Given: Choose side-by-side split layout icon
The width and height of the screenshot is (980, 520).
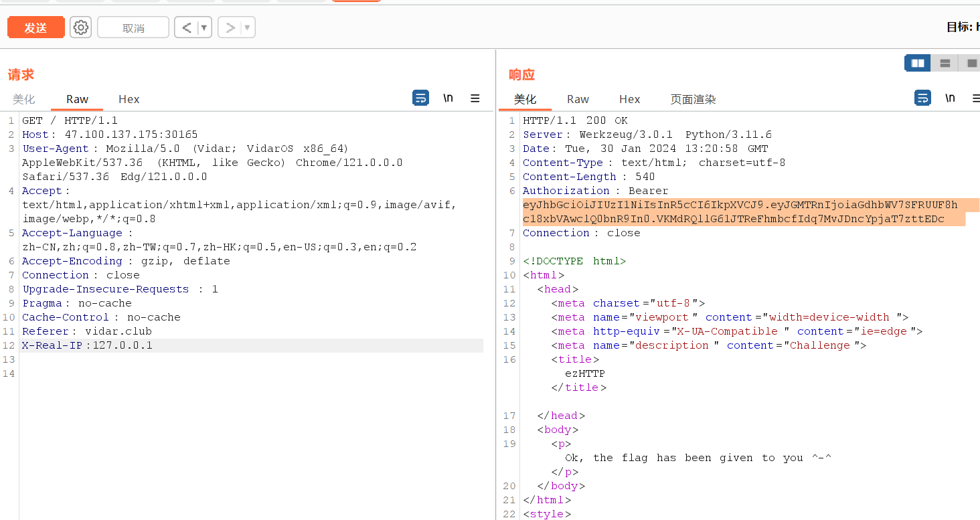Looking at the screenshot, I should (917, 63).
